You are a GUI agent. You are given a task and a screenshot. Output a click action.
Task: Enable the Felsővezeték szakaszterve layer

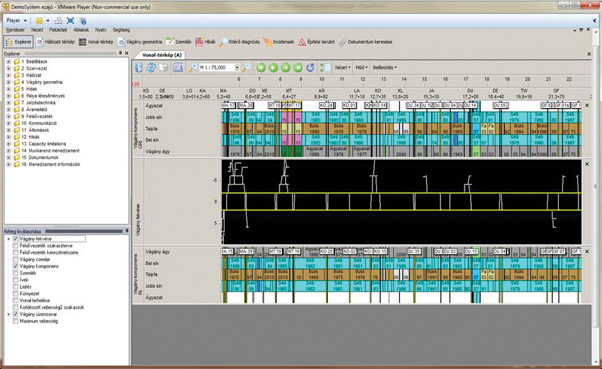tap(16, 246)
